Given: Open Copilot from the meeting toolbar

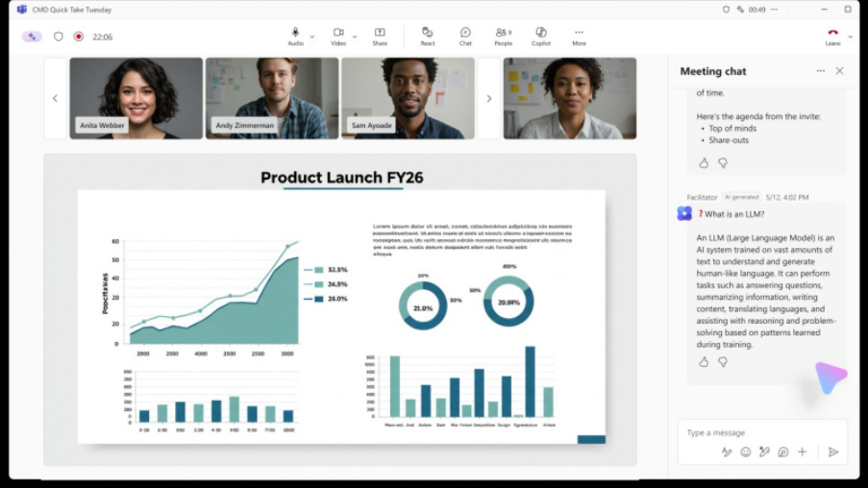Looking at the screenshot, I should [541, 37].
